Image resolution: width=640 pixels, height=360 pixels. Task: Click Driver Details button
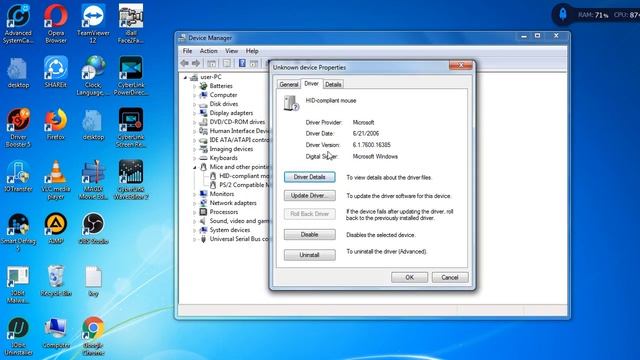point(309,177)
